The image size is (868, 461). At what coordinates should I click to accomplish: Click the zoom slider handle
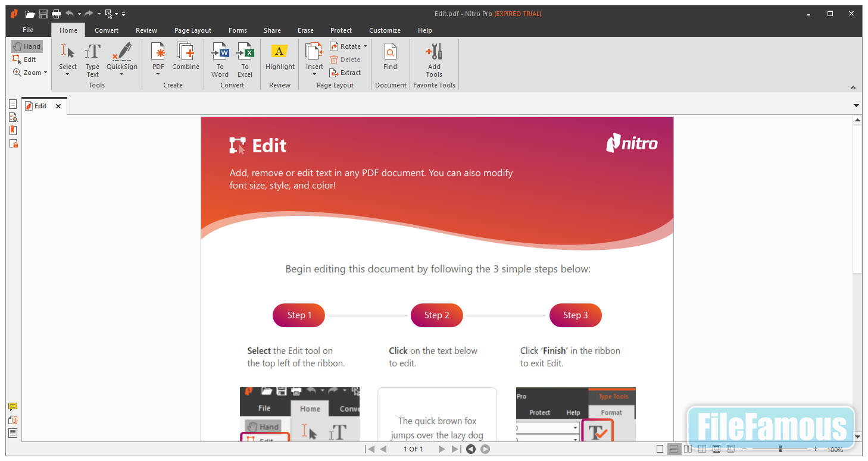pyautogui.click(x=780, y=449)
